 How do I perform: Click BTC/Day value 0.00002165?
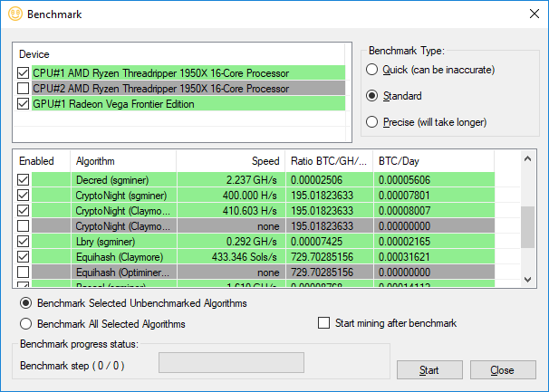coord(404,242)
